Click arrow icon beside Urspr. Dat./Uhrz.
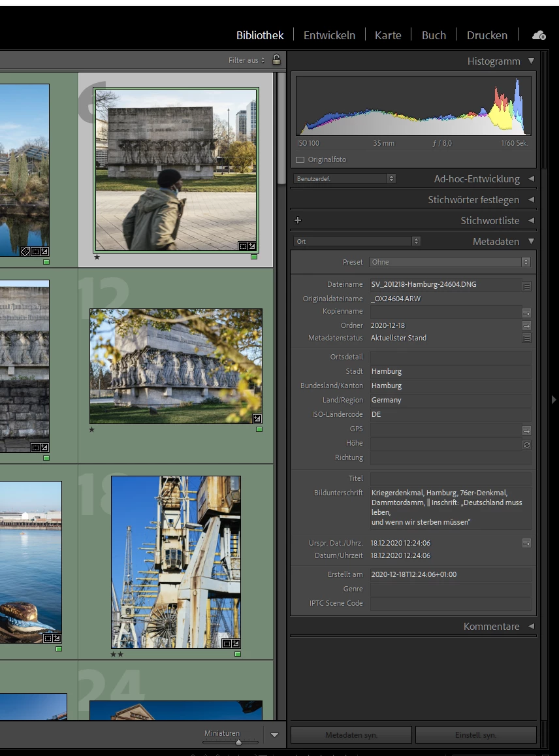 pyautogui.click(x=526, y=543)
